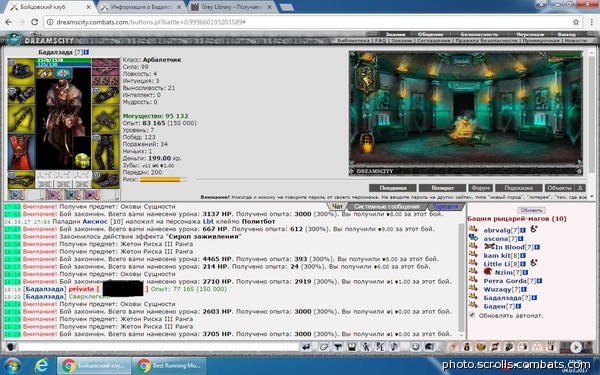Switch to the Grey Library browser tab

click(232, 7)
